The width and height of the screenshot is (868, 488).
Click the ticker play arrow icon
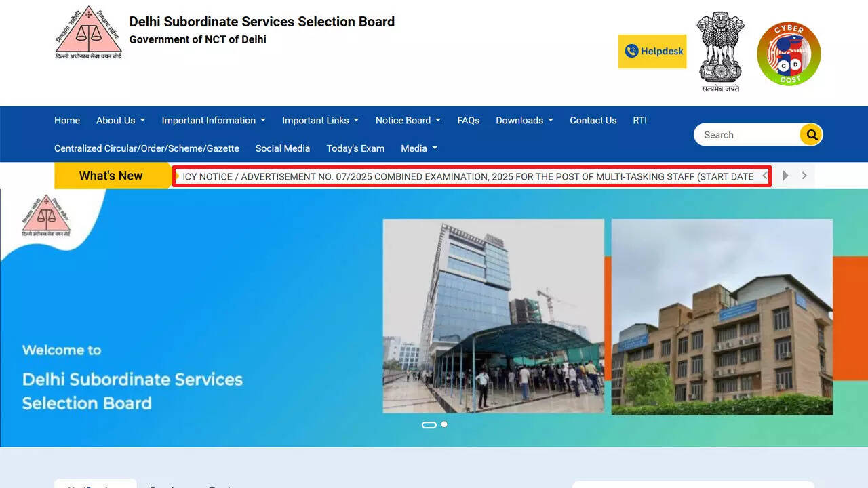point(785,176)
